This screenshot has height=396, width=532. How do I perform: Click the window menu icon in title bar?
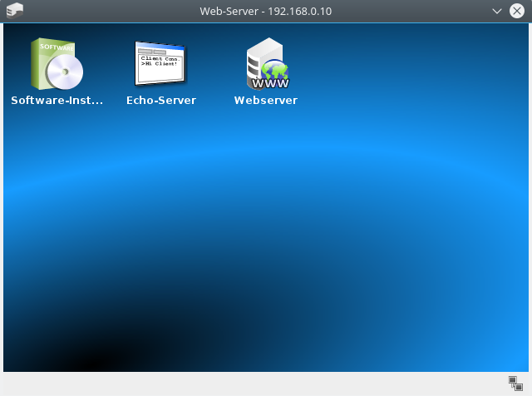(x=14, y=11)
